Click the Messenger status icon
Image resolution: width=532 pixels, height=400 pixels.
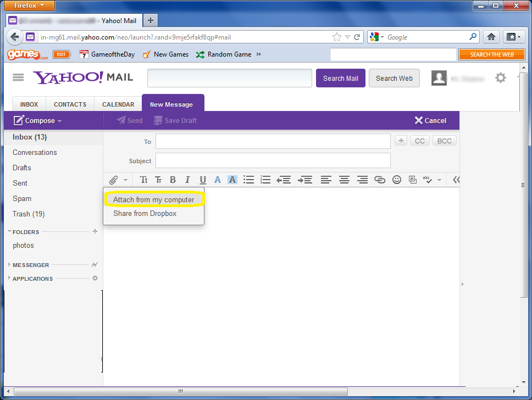click(x=95, y=265)
